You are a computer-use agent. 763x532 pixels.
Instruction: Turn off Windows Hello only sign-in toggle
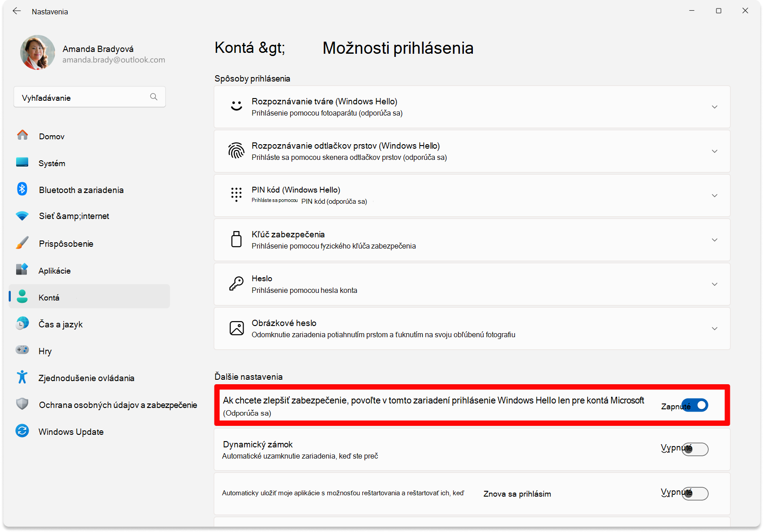pos(695,405)
